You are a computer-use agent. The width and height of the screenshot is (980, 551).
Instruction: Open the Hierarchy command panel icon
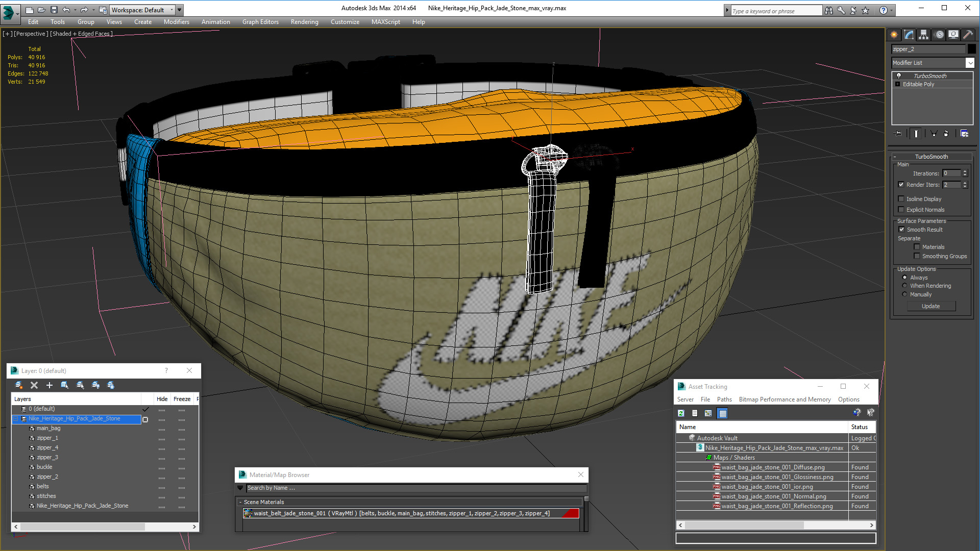pyautogui.click(x=924, y=35)
